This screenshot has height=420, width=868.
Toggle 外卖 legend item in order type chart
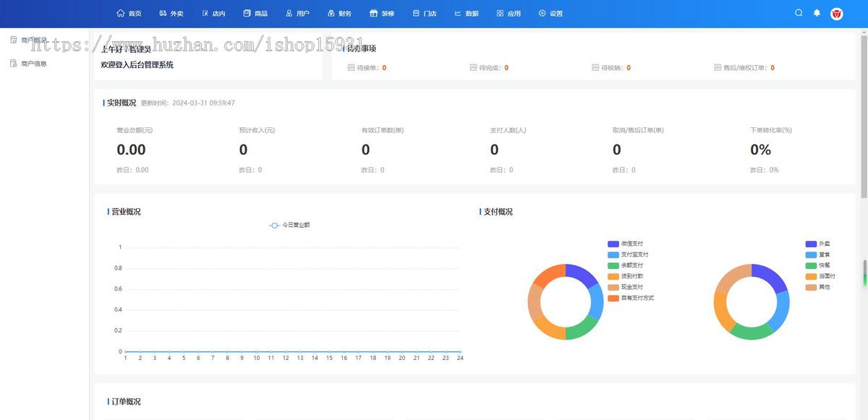pos(817,244)
